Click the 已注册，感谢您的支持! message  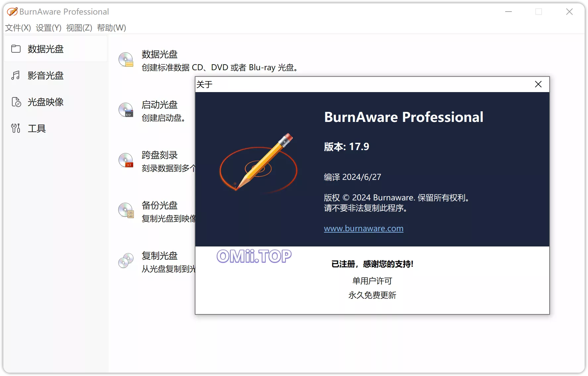tap(372, 264)
